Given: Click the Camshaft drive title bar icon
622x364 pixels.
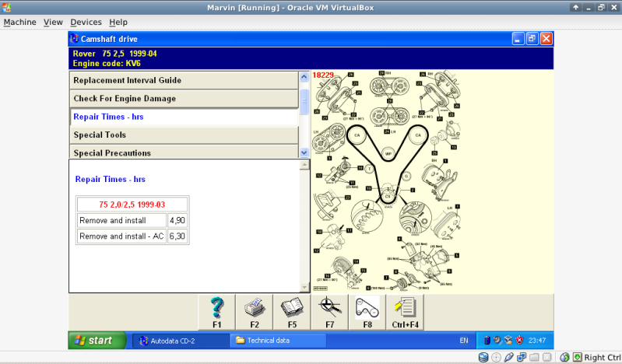Looking at the screenshot, I should [x=74, y=38].
